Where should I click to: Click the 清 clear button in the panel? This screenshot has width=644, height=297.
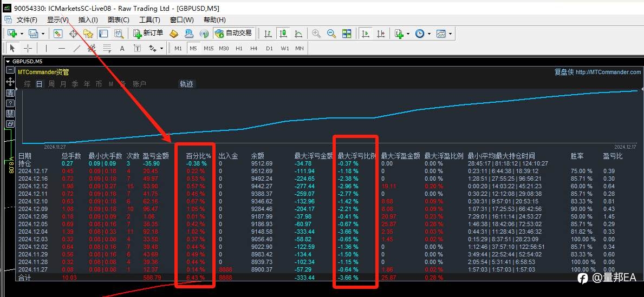click(10, 93)
